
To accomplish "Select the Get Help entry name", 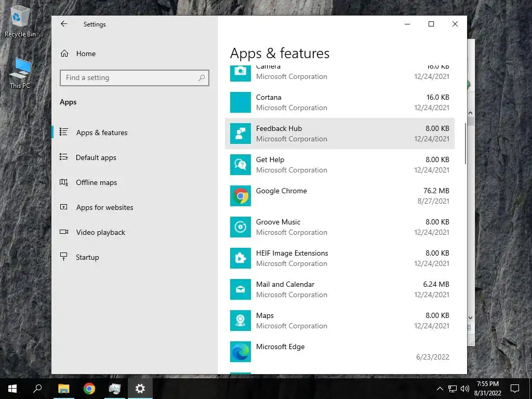I will click(270, 160).
